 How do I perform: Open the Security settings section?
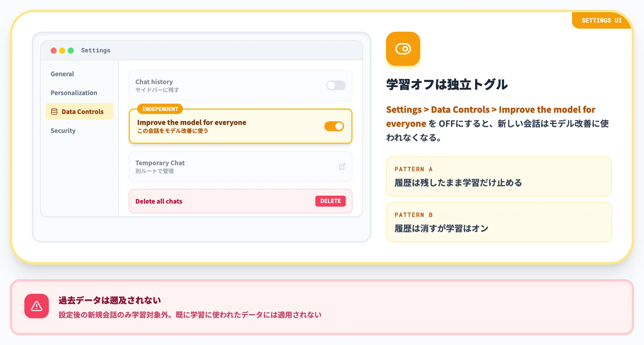(63, 130)
